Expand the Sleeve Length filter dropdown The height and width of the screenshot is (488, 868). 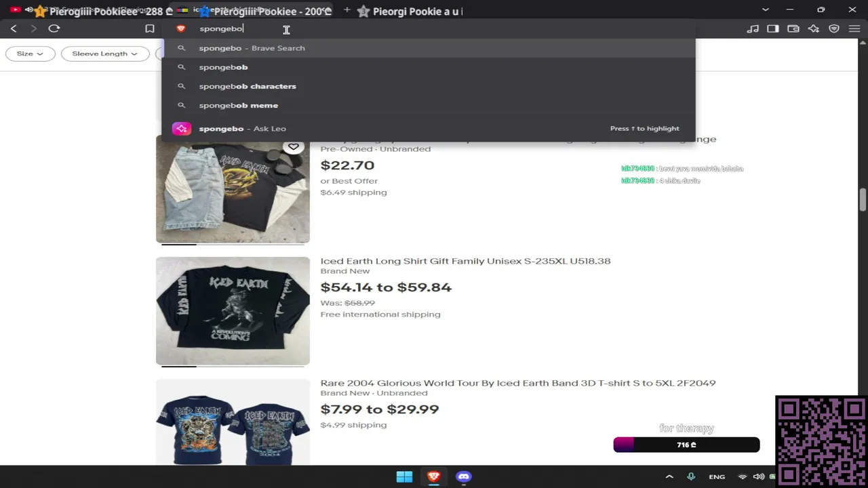click(x=104, y=54)
